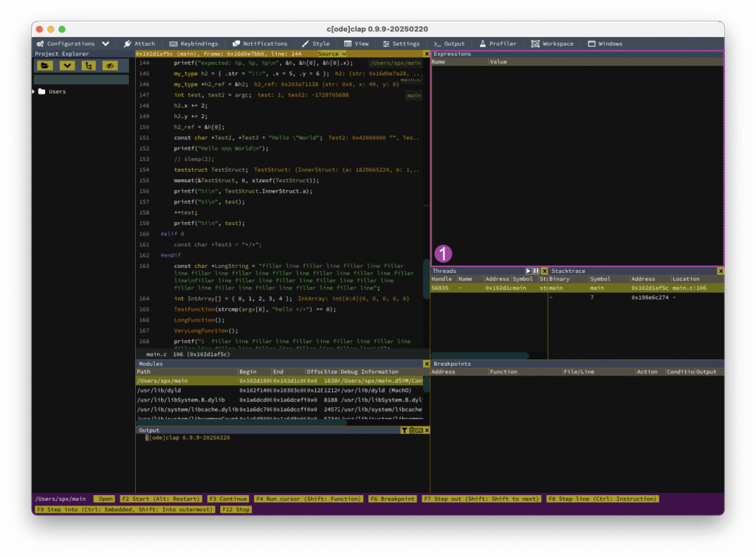Image resolution: width=756 pixels, height=557 pixels.
Task: Click F3 Continue in the bottom bar
Action: point(228,499)
